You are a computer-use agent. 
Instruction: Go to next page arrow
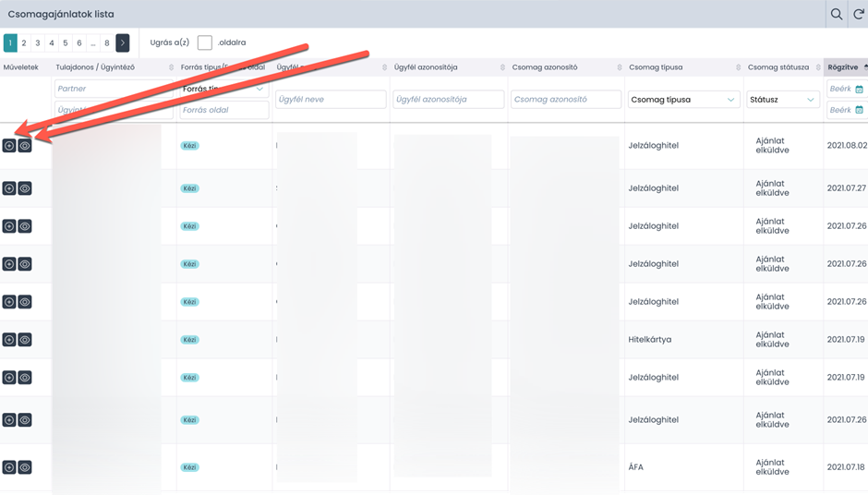[122, 42]
